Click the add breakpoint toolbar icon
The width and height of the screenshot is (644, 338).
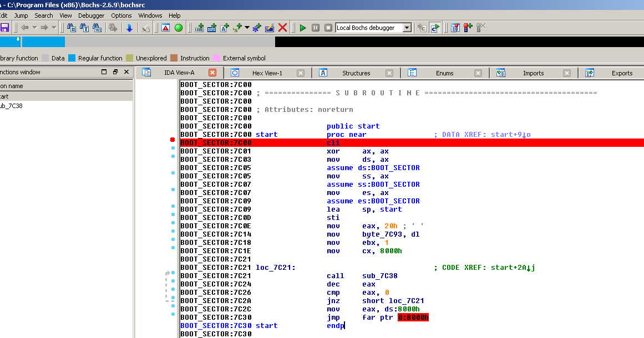(468, 27)
